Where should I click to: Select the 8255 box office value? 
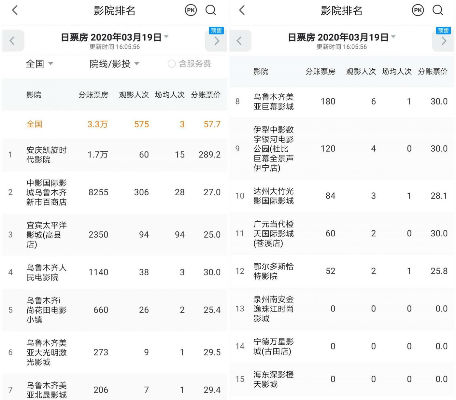[98, 192]
